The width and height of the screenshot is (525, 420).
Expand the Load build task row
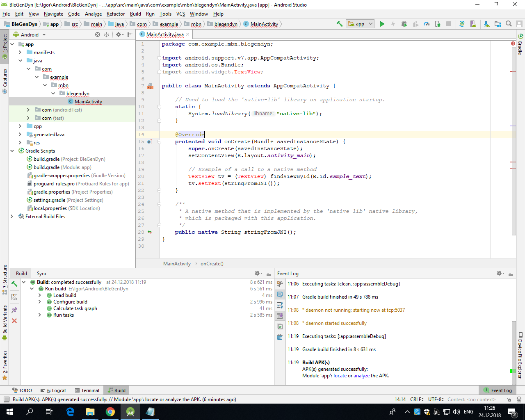(40, 295)
